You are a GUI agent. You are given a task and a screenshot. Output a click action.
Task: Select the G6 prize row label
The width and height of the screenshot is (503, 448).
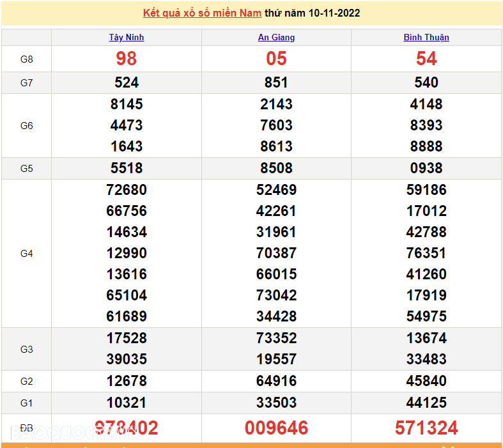click(x=26, y=126)
